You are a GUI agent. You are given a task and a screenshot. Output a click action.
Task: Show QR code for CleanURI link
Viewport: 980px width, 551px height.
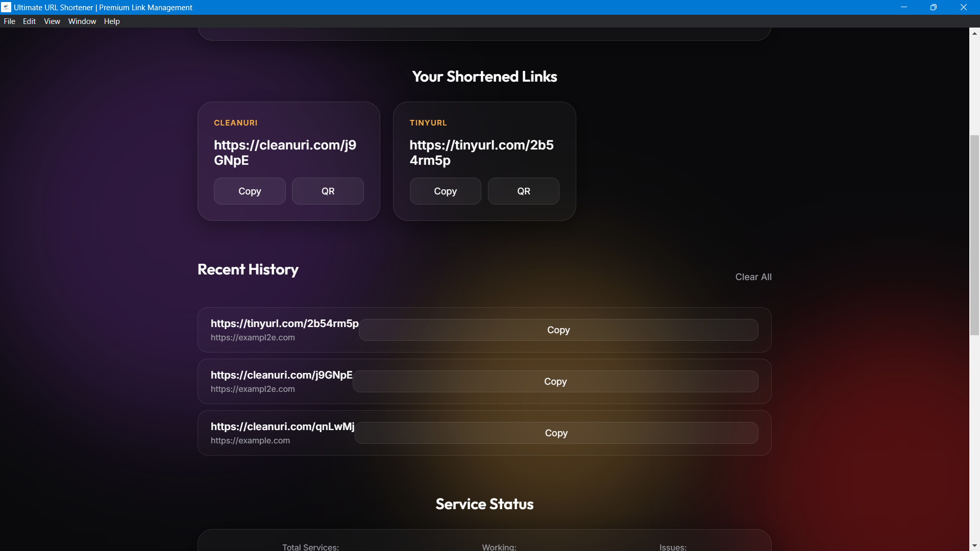tap(328, 191)
